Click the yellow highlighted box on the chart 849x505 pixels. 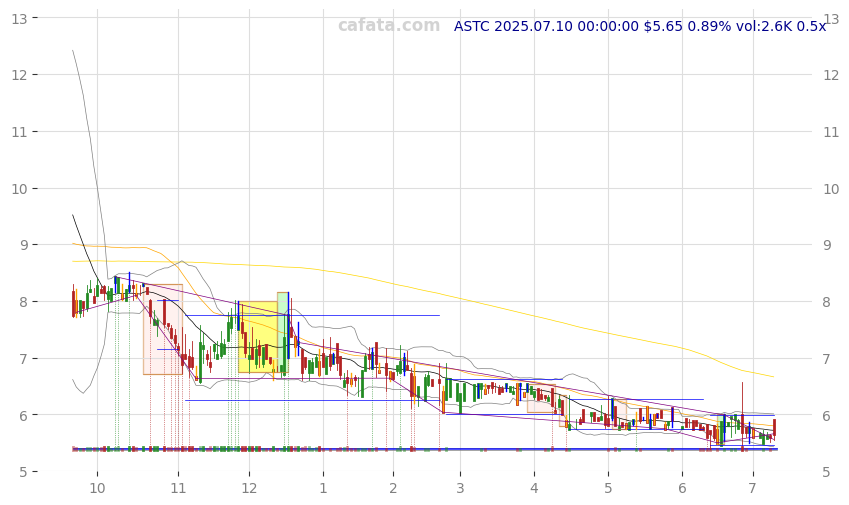point(258,337)
